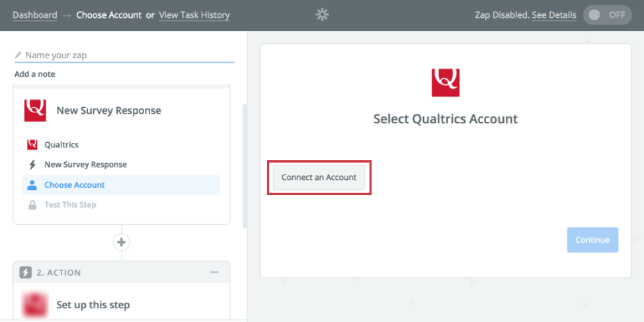This screenshot has width=644, height=322.
Task: Click the lightning bolt trigger icon
Action: point(32,165)
